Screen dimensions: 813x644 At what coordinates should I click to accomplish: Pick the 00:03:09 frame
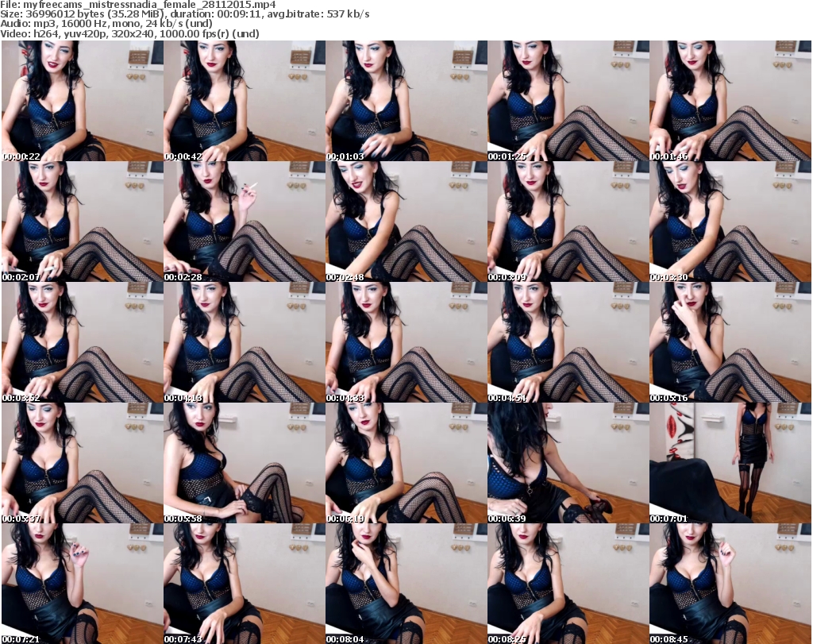568,222
